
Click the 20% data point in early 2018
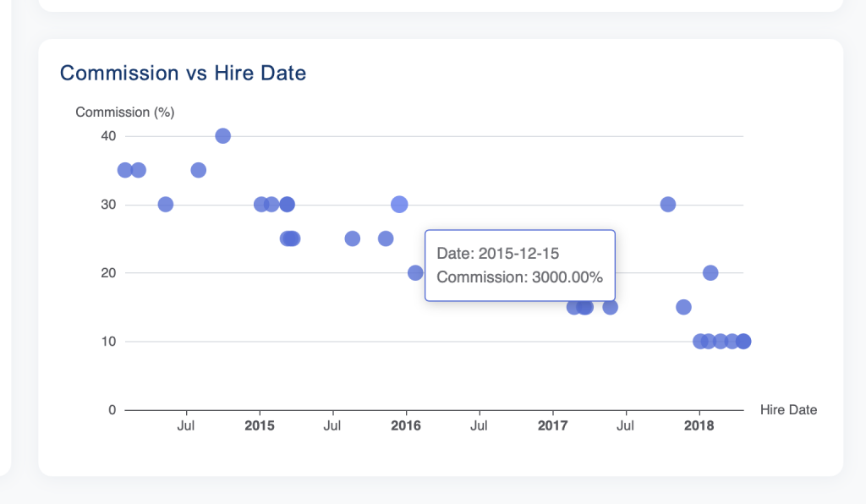(710, 272)
